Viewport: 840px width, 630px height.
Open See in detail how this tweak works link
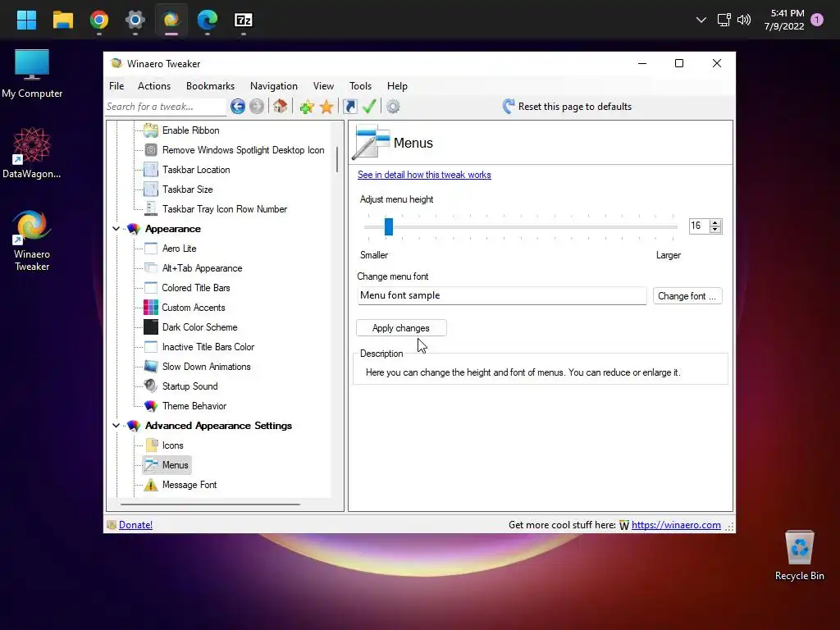pyautogui.click(x=424, y=175)
